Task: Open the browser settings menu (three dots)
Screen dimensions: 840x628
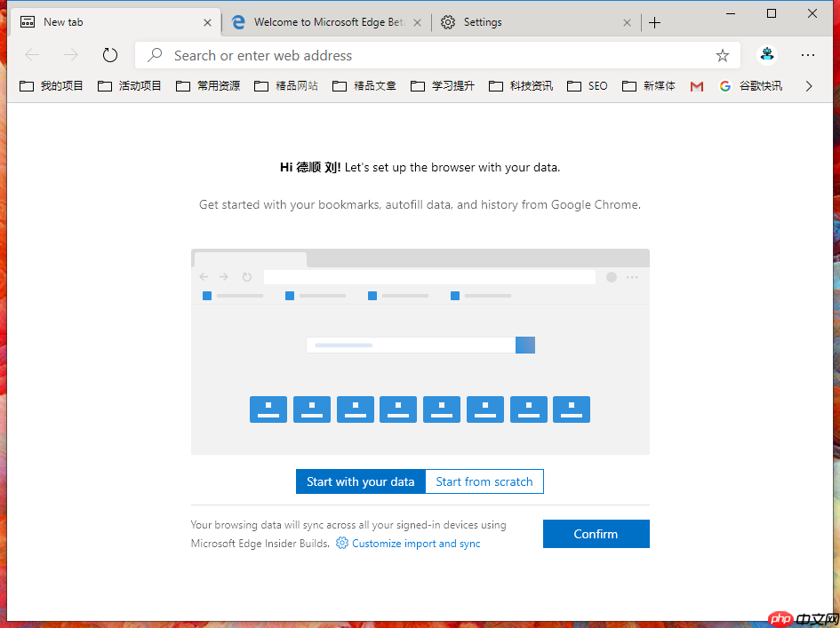Action: pyautogui.click(x=807, y=55)
